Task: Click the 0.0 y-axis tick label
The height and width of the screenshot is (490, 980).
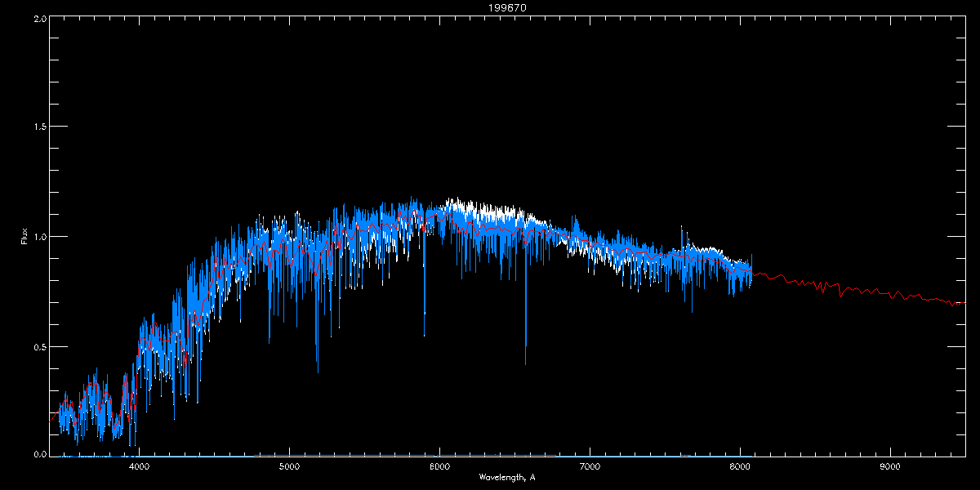Action: click(38, 453)
